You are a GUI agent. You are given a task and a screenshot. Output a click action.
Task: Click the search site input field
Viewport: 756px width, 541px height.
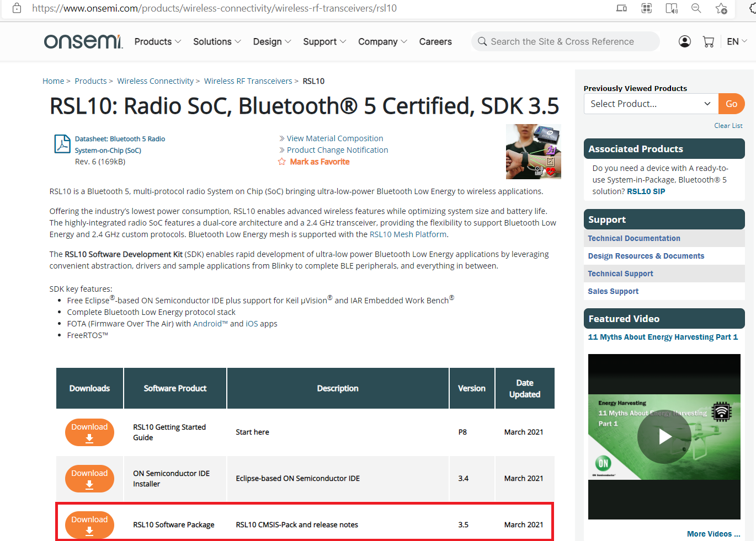coord(566,41)
